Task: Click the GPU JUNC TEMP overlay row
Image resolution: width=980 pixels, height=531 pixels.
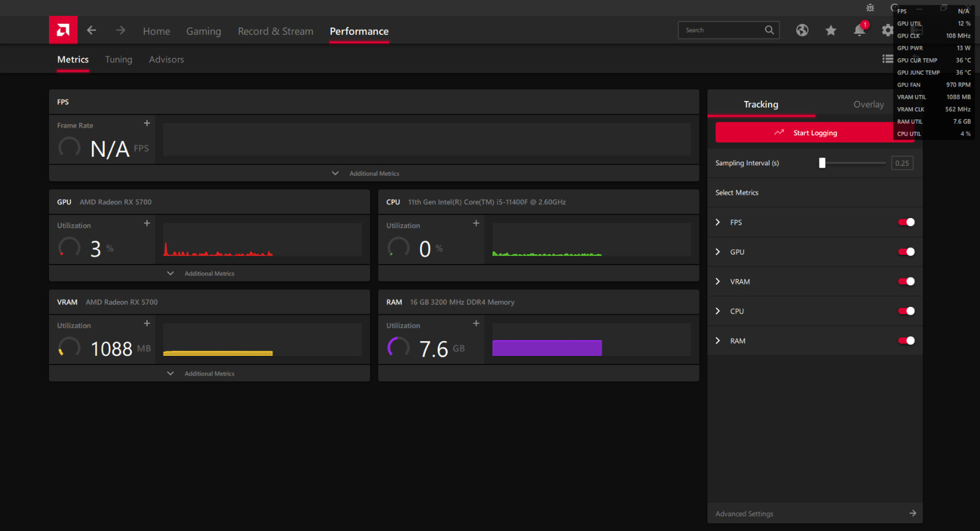Action: [x=934, y=72]
